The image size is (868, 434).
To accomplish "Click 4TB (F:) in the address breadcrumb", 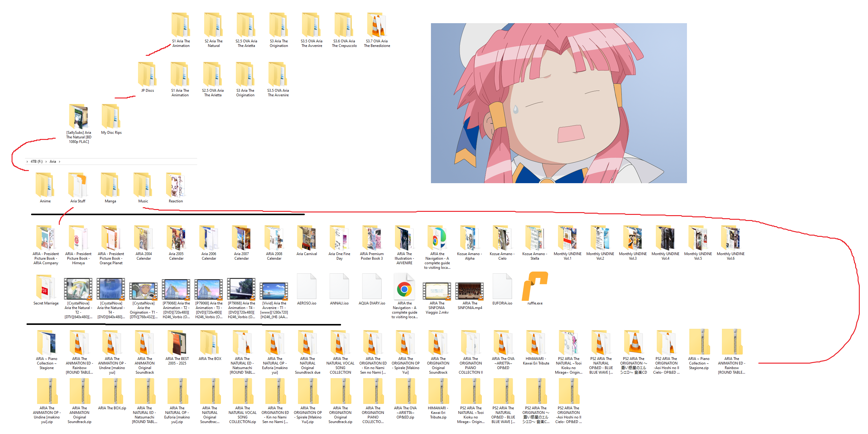I will click(x=36, y=162).
